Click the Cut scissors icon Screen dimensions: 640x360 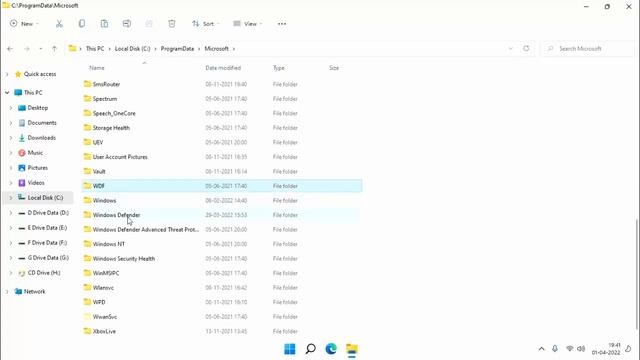point(59,24)
